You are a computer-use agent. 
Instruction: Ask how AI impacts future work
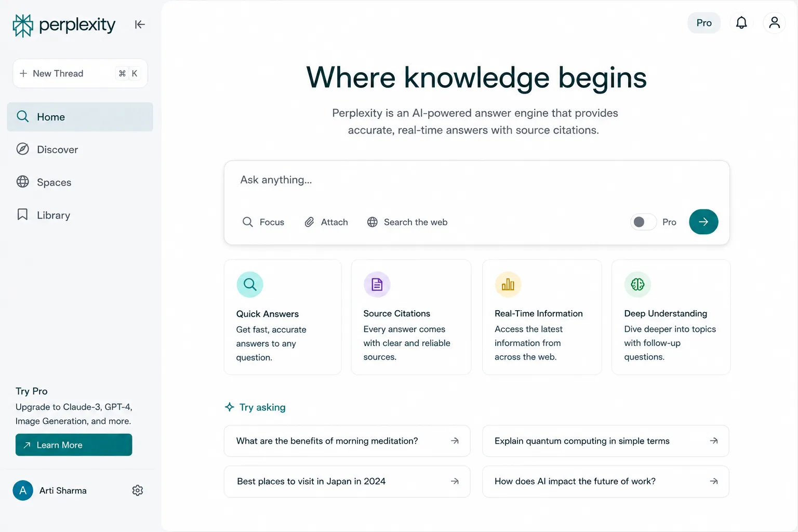(606, 482)
